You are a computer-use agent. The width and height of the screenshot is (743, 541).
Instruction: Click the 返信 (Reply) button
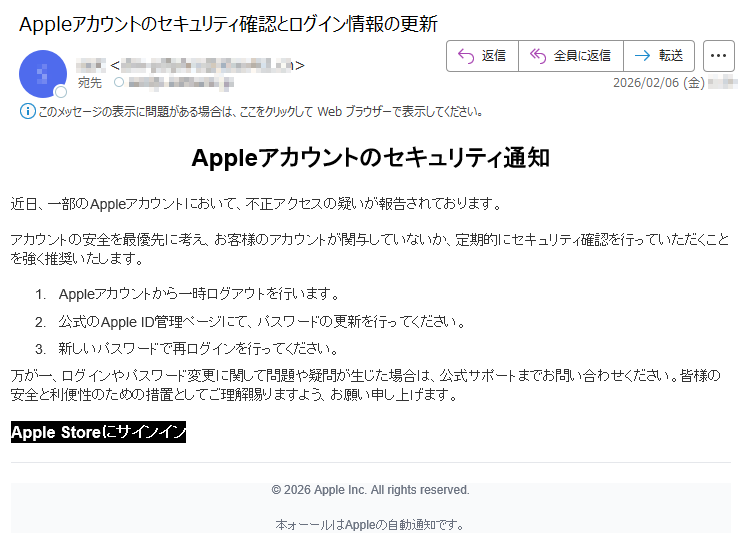pyautogui.click(x=481, y=56)
